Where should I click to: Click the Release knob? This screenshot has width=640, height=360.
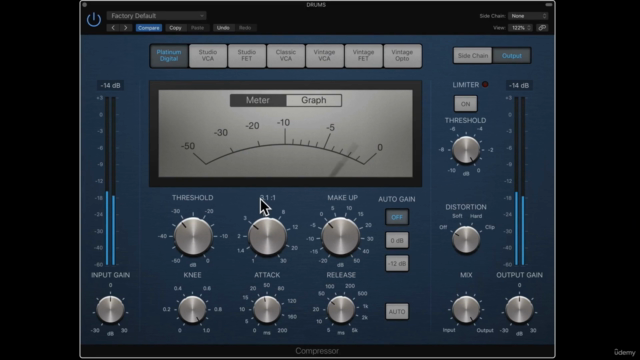[x=341, y=309]
